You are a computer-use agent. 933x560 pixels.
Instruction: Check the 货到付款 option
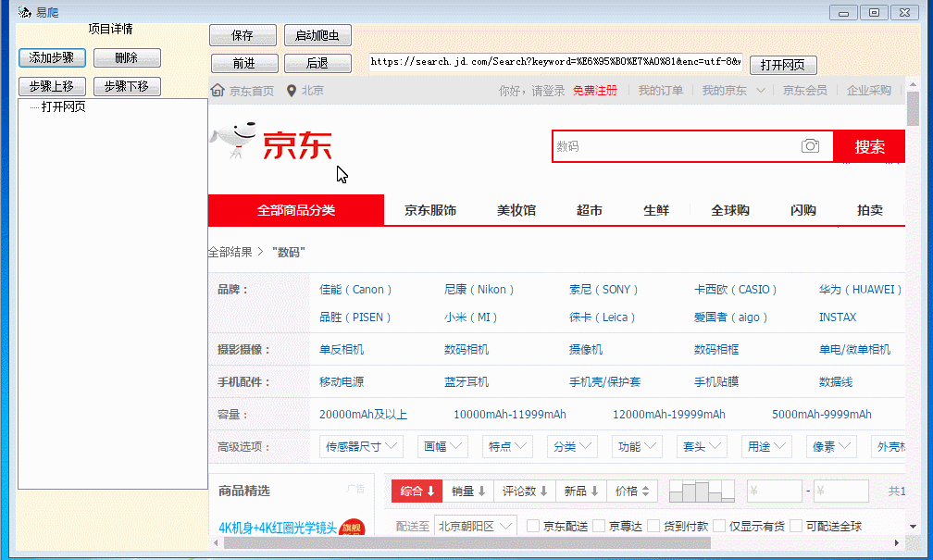[x=653, y=526]
